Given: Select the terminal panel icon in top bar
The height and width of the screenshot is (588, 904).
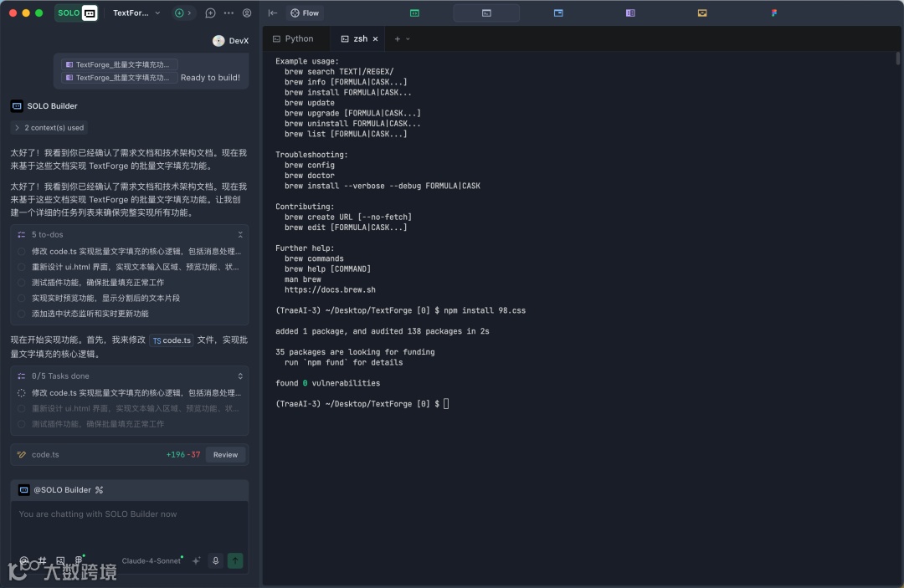Looking at the screenshot, I should tap(486, 13).
